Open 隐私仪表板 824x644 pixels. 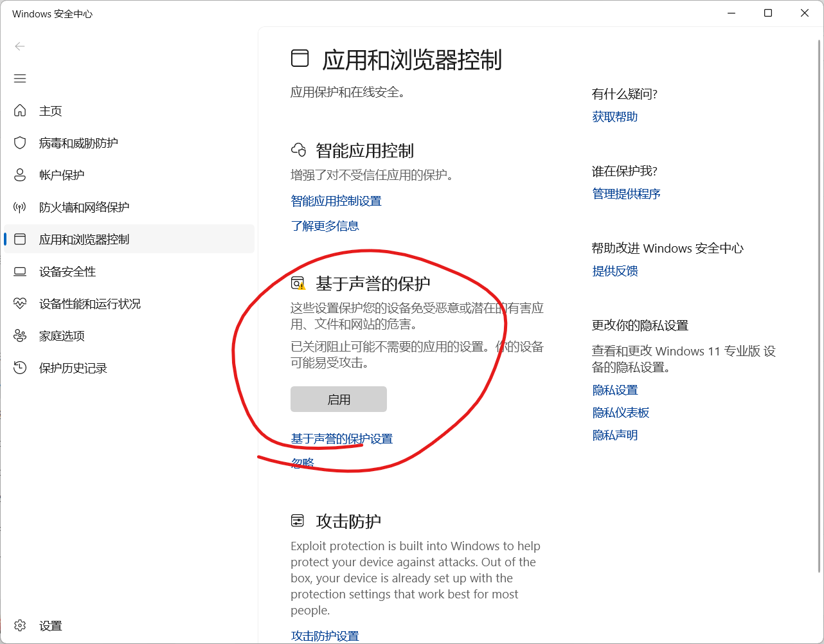click(620, 412)
